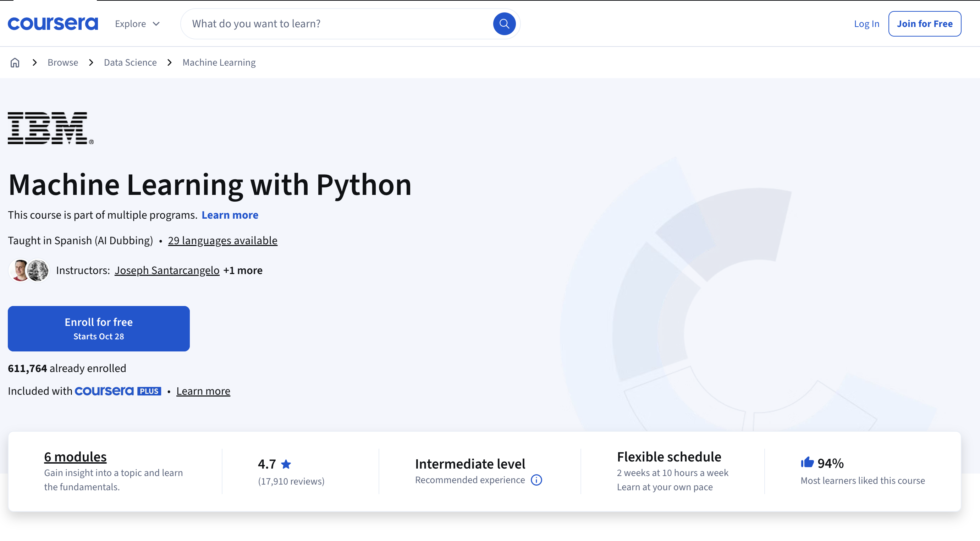Click the home icon in the breadcrumb
980x541 pixels.
pyautogui.click(x=15, y=62)
